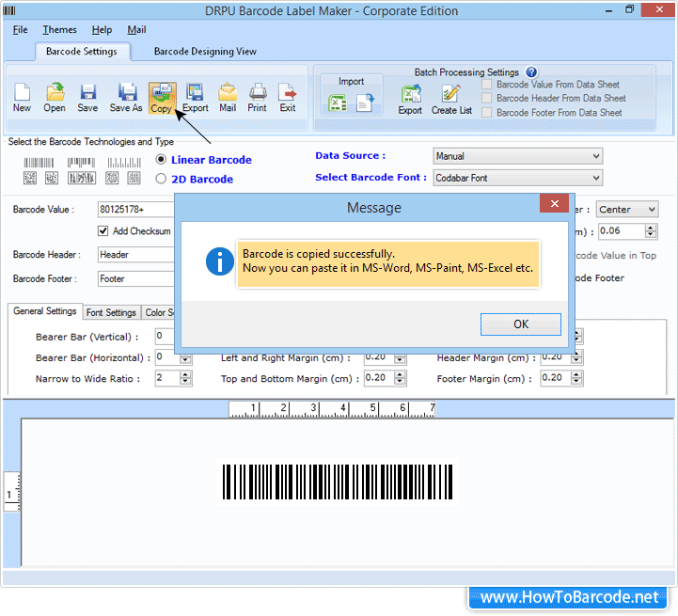Open the Help menu

point(102,30)
